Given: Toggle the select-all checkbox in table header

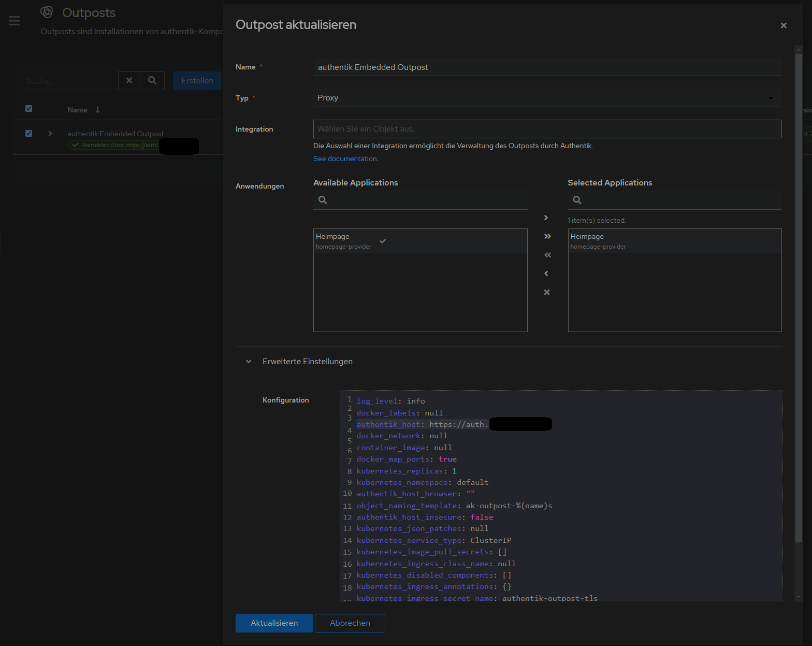Looking at the screenshot, I should [29, 109].
